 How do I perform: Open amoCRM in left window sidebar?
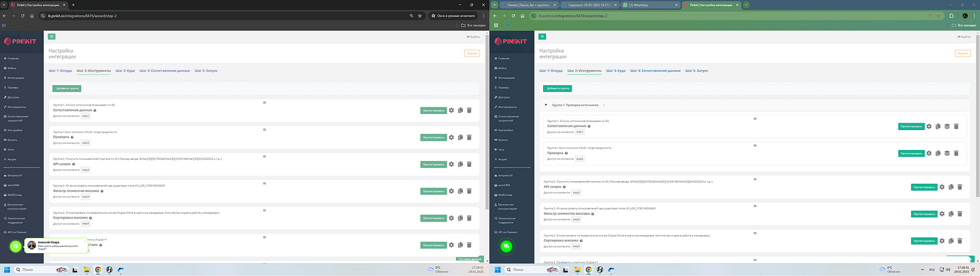click(x=13, y=185)
